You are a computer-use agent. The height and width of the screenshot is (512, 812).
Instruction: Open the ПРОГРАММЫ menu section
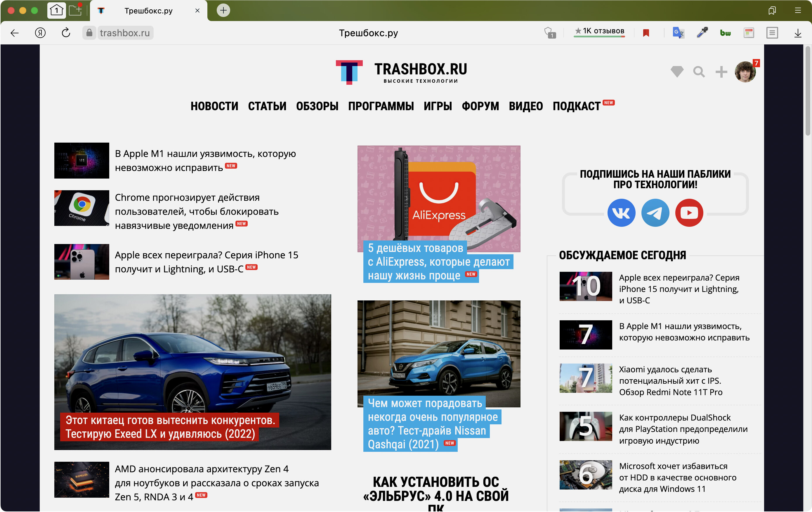click(x=381, y=106)
